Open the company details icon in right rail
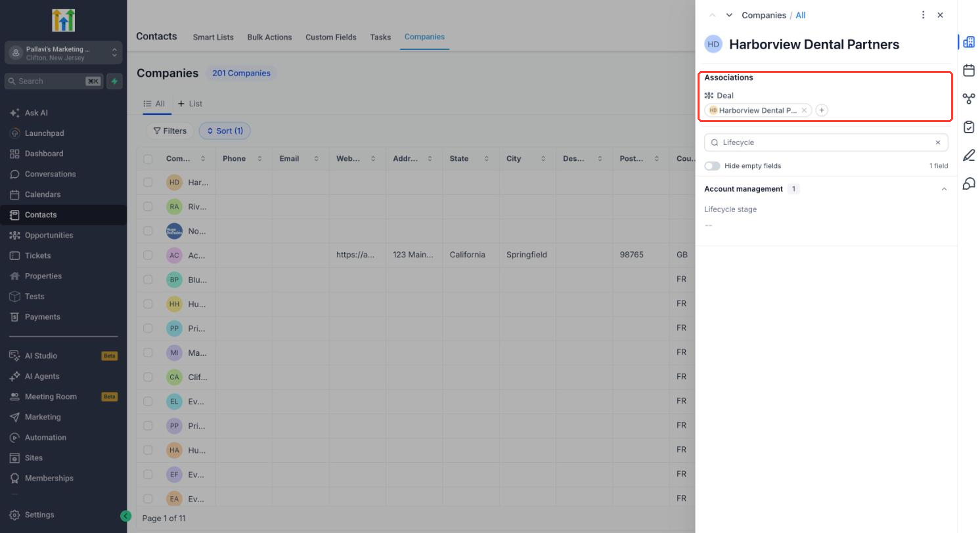The height and width of the screenshot is (533, 980). [969, 42]
